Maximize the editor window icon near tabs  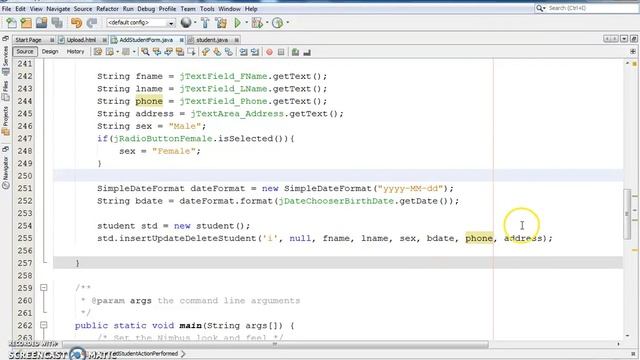634,39
